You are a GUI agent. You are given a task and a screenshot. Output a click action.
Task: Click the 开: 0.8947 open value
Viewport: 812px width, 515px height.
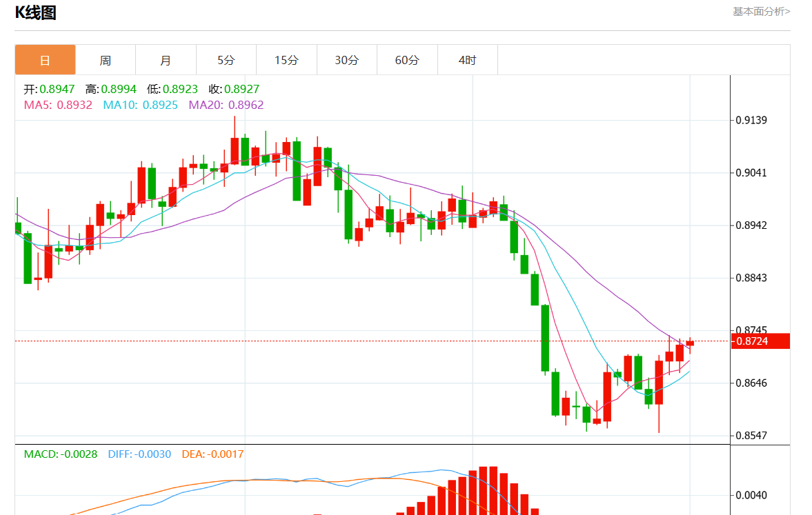pyautogui.click(x=49, y=89)
